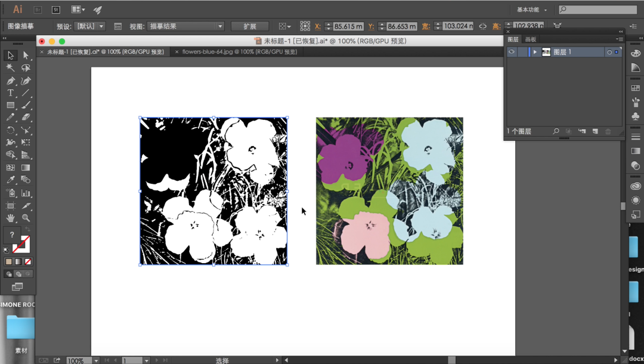The height and width of the screenshot is (364, 644).
Task: Select the Warp/Width tool
Action: (10, 142)
